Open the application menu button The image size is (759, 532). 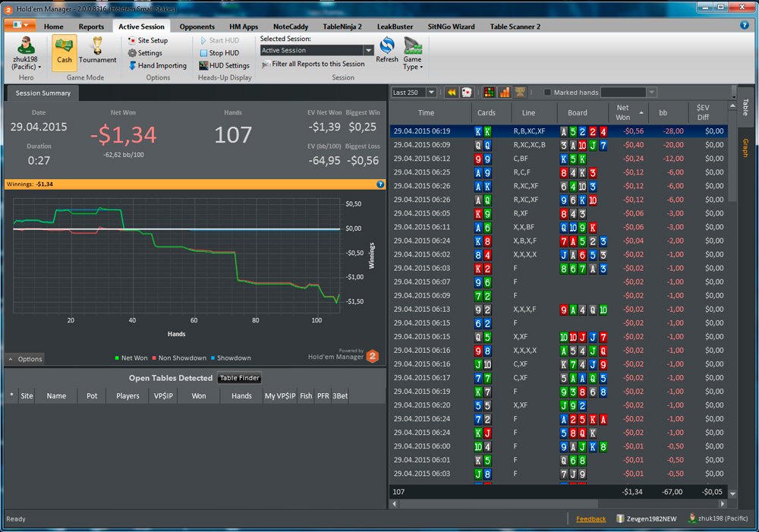20,25
